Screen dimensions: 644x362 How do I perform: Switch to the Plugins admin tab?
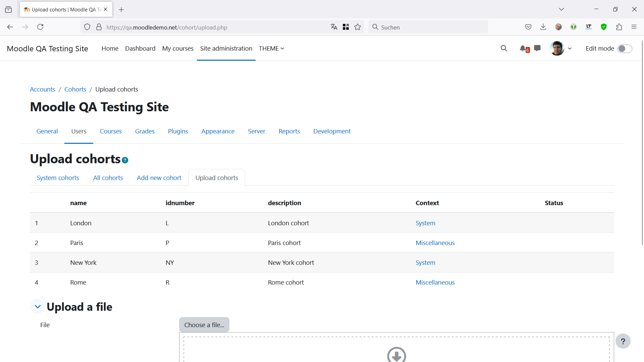(178, 131)
